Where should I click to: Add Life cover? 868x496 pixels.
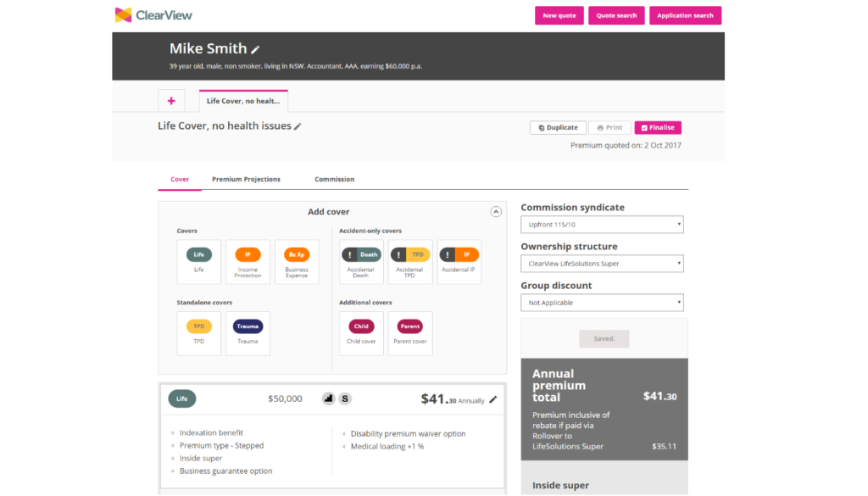click(x=198, y=261)
